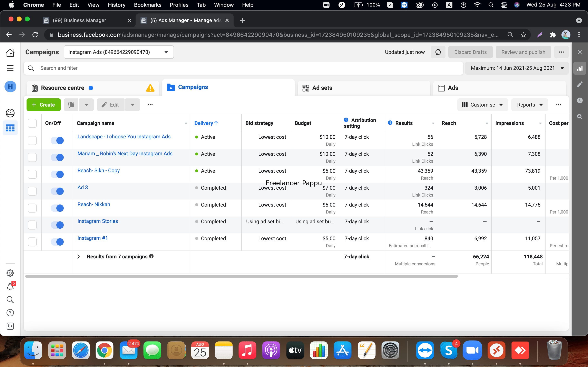Image resolution: width=588 pixels, height=367 pixels.
Task: Reload the page in Chrome
Action: [35, 35]
